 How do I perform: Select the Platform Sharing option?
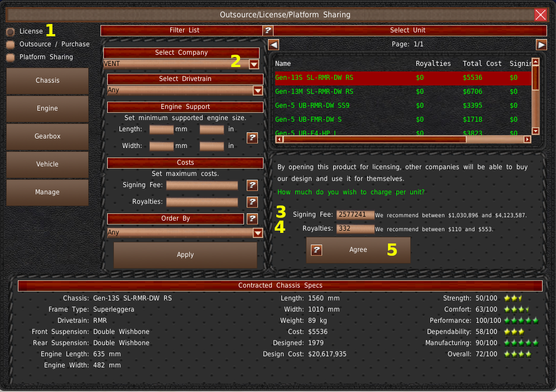point(10,57)
